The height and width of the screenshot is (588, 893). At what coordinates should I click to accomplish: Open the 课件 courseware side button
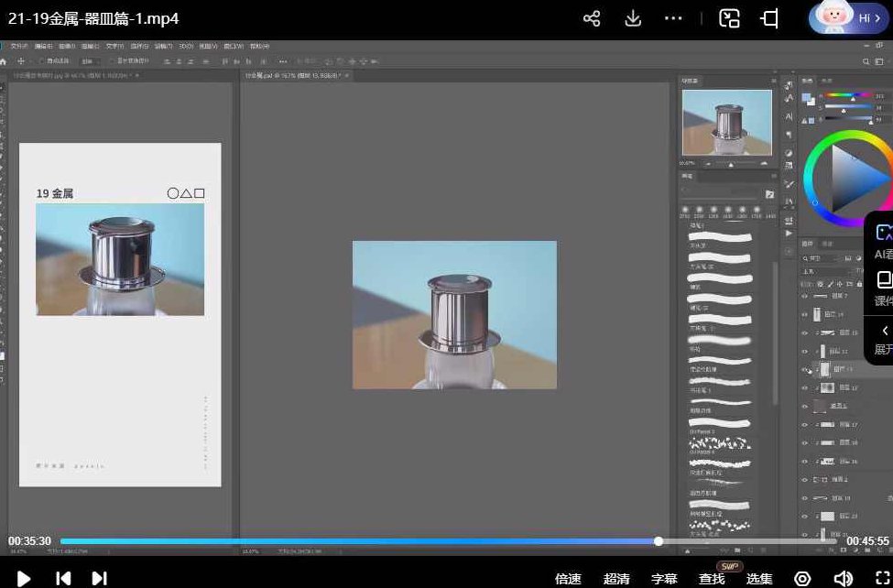pyautogui.click(x=884, y=287)
